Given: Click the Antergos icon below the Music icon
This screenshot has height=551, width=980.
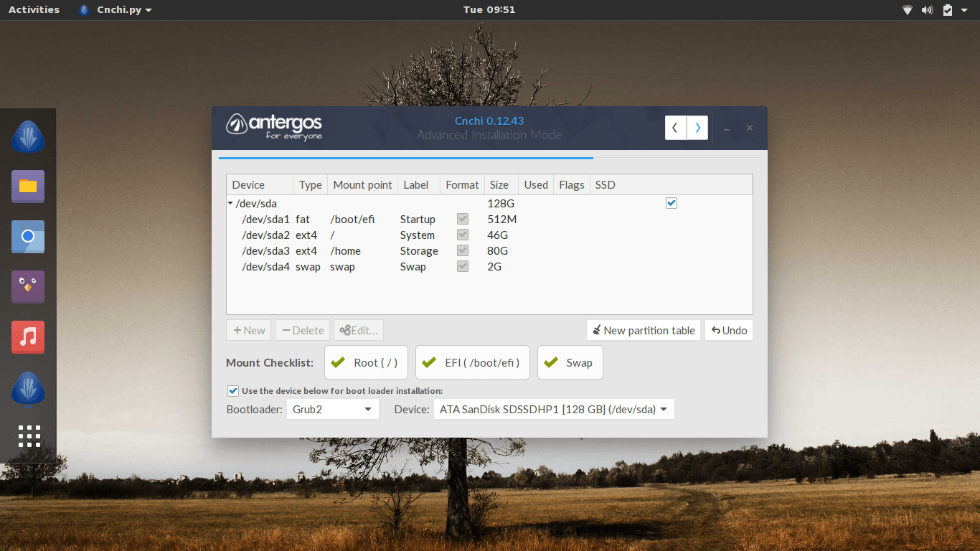Looking at the screenshot, I should point(28,387).
